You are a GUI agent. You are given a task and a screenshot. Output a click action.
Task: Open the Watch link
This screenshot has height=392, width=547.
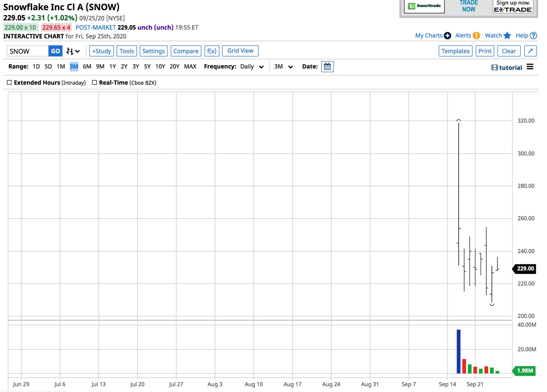[x=493, y=35]
